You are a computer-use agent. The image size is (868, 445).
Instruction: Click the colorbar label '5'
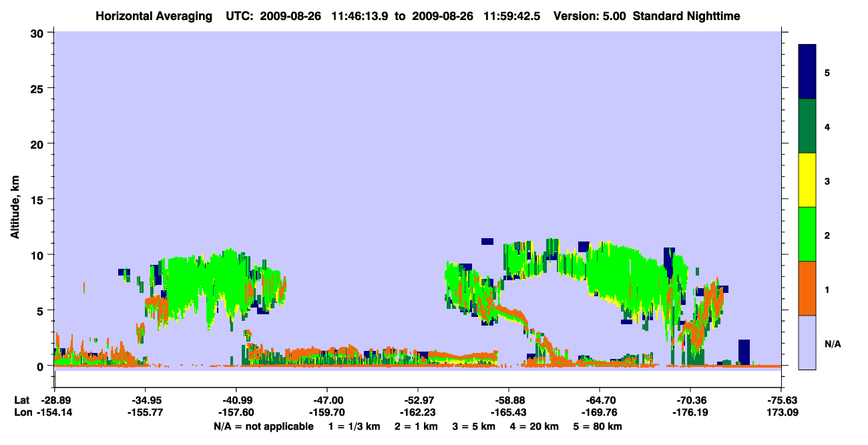[827, 72]
